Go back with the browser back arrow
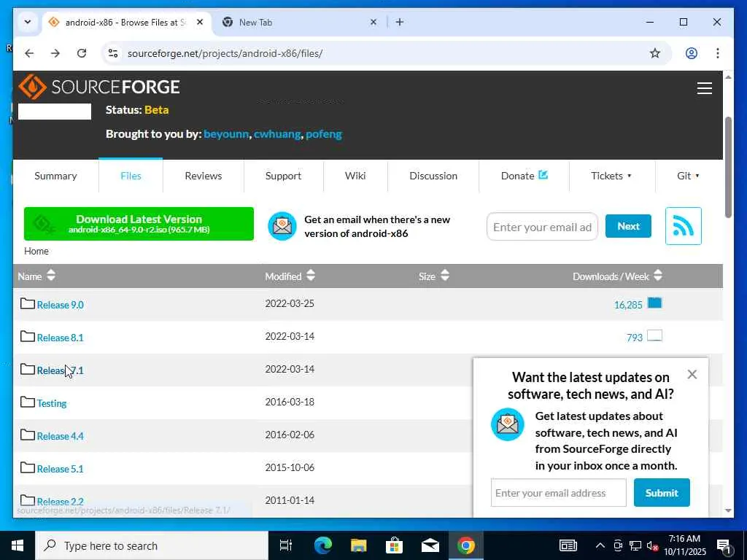 point(29,53)
